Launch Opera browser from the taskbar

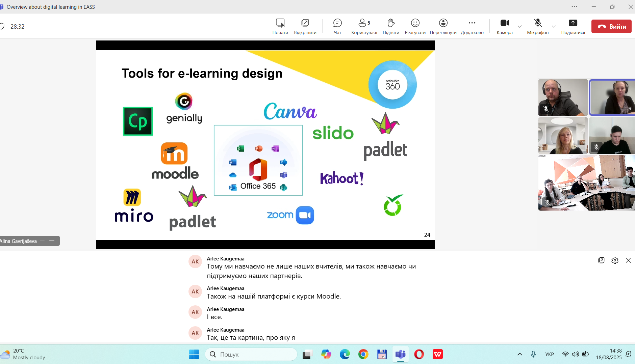(419, 354)
